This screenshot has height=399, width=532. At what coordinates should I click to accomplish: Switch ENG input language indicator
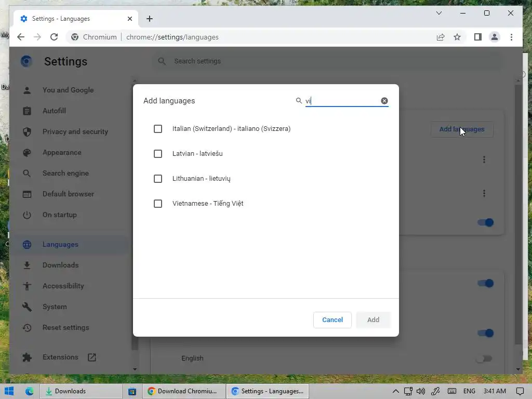point(469,391)
